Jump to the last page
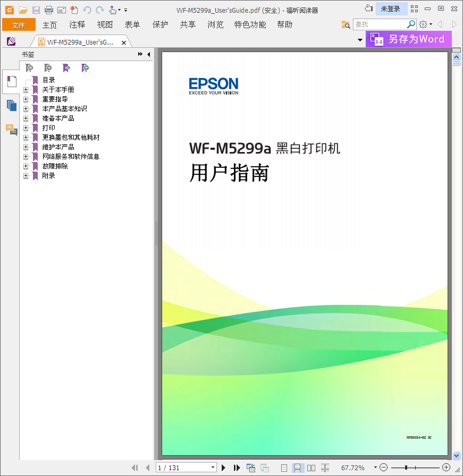463x476 pixels. pos(237,468)
